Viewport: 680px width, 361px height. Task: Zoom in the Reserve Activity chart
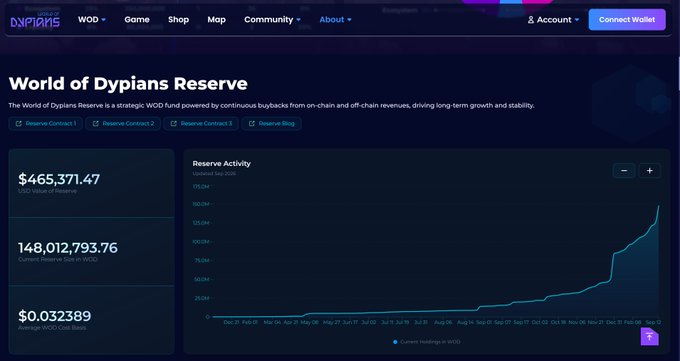tap(649, 171)
